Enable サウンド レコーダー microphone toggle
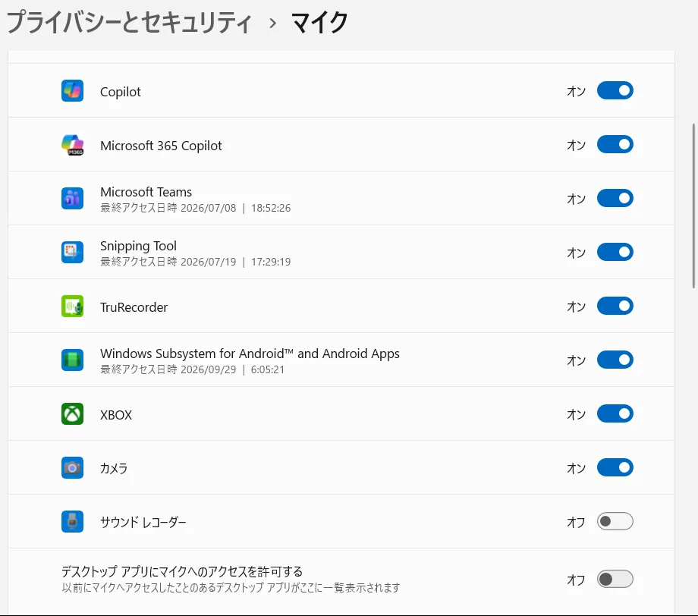The width and height of the screenshot is (698, 616). pyautogui.click(x=615, y=521)
